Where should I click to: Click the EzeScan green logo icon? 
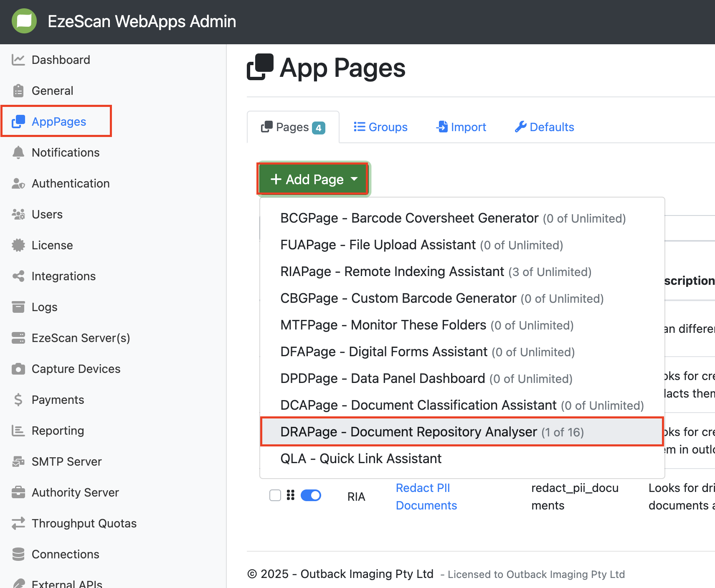pyautogui.click(x=24, y=21)
